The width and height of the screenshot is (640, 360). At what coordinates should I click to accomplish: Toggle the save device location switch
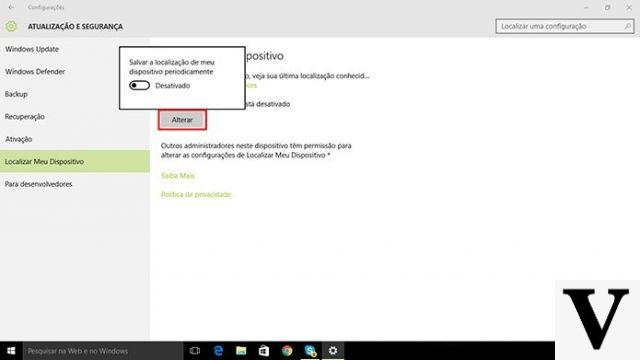[139, 85]
